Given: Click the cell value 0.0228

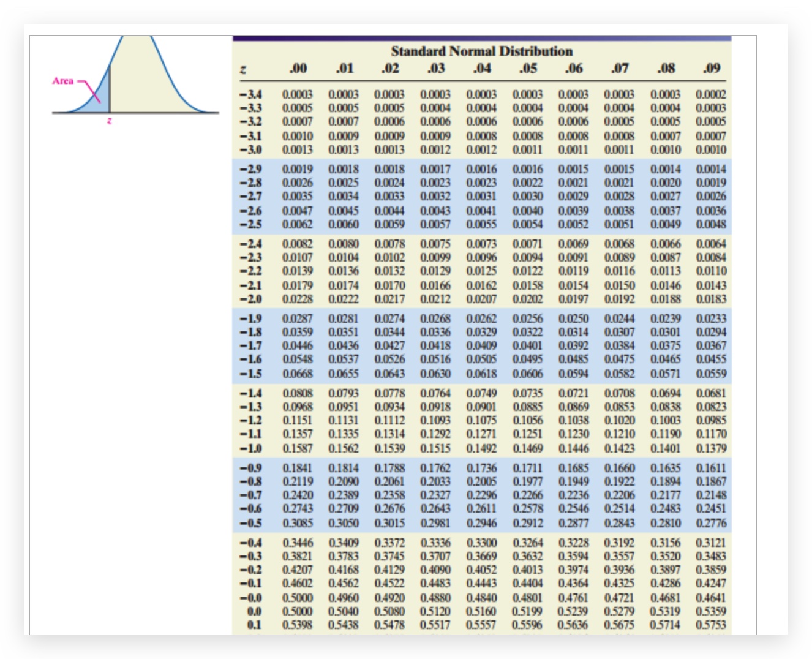Looking at the screenshot, I should 298,299.
